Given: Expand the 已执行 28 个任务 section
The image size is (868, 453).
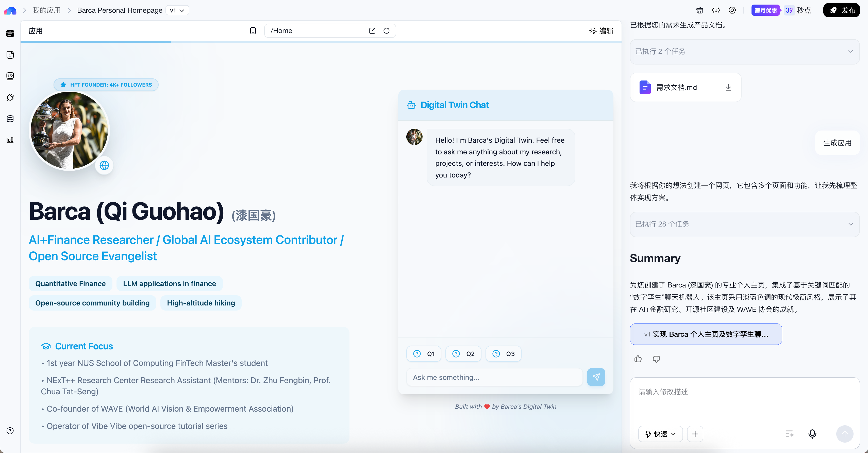Looking at the screenshot, I should 744,224.
